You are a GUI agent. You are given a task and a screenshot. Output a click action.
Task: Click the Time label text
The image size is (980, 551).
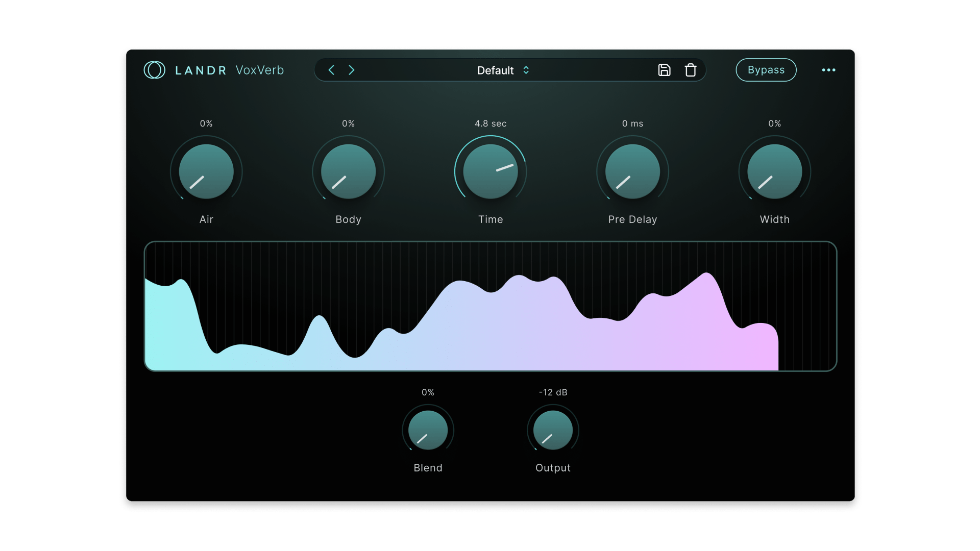click(491, 219)
